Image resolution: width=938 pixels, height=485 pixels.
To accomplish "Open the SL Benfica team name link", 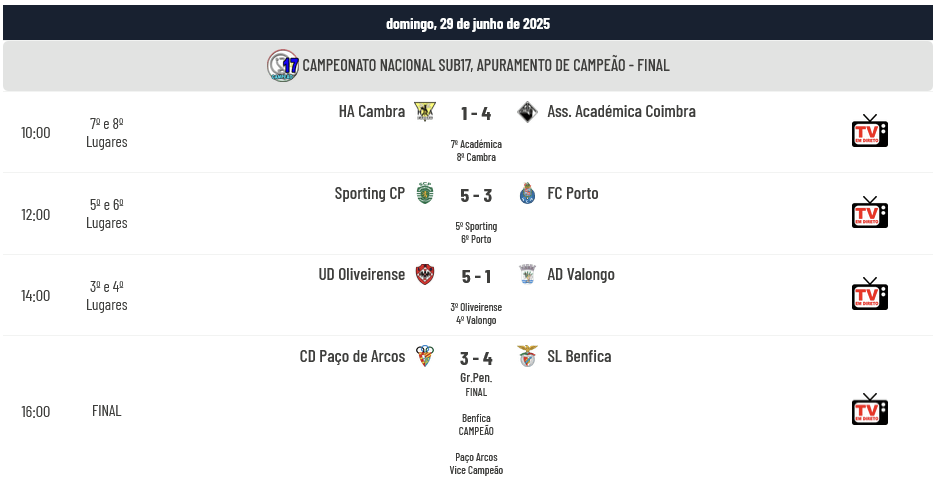I will coord(579,356).
